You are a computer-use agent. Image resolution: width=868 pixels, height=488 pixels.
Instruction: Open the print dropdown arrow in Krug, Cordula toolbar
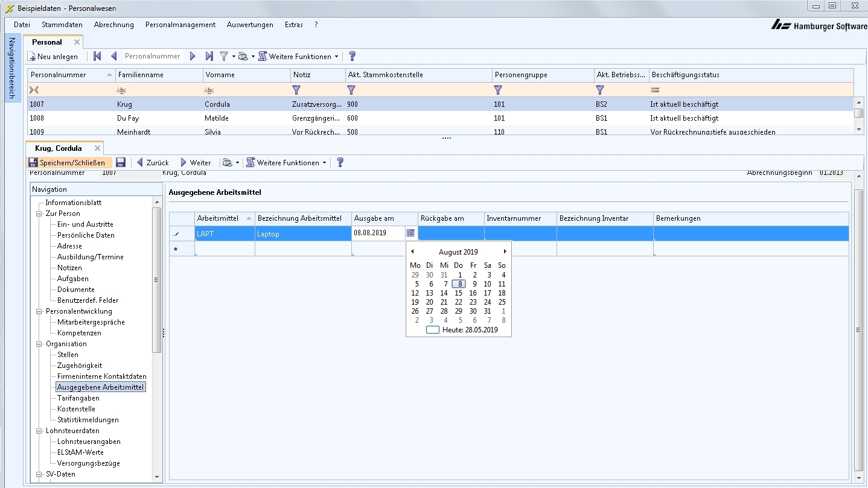click(x=237, y=163)
